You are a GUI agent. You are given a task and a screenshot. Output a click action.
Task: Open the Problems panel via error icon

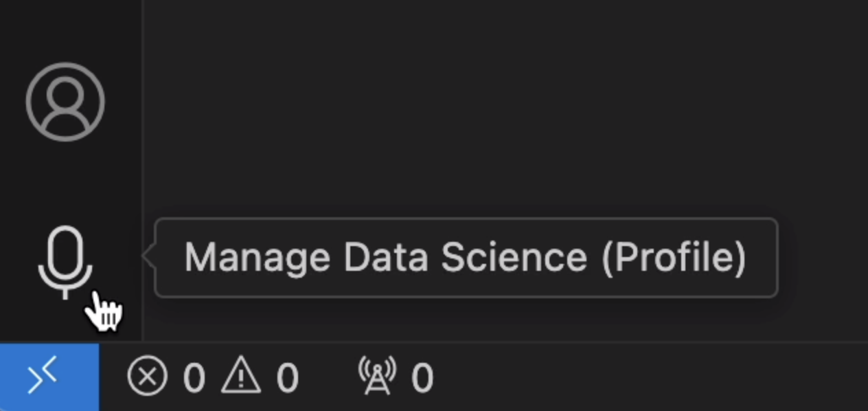coord(146,376)
